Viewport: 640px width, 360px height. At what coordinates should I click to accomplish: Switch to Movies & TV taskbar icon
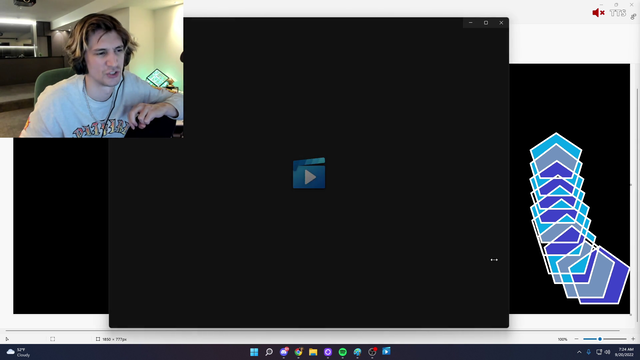point(386,351)
